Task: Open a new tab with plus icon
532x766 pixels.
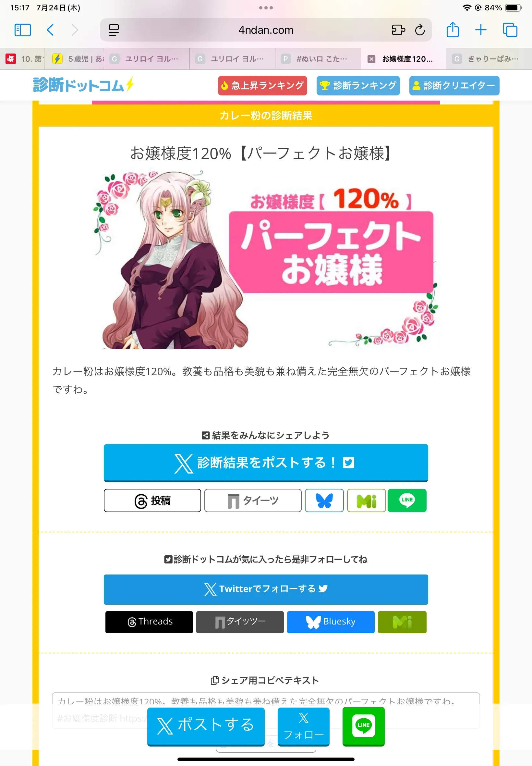Action: point(481,30)
